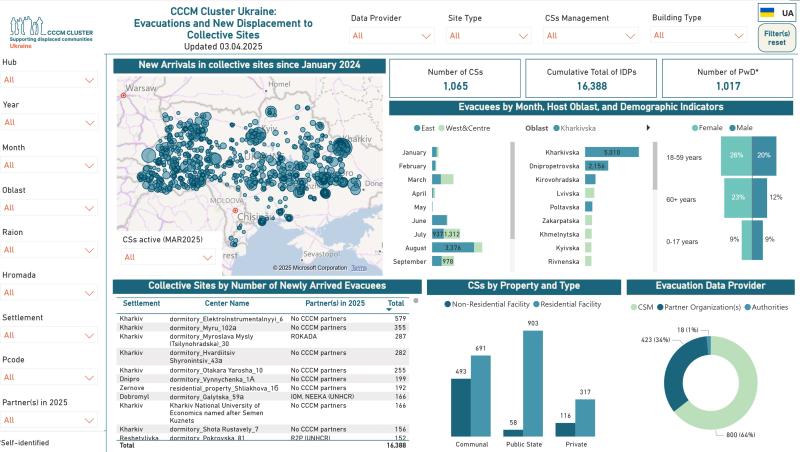Toggle the Male legend item
The height and width of the screenshot is (452, 800).
(x=743, y=128)
